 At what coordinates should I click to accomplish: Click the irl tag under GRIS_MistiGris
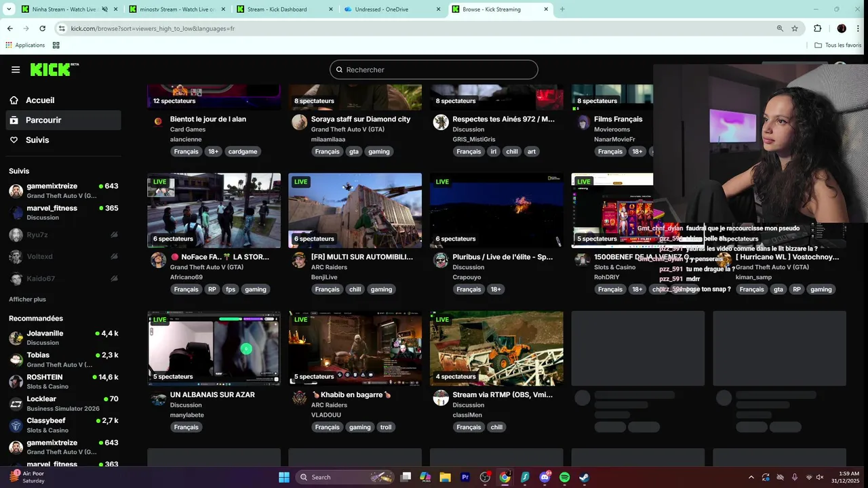point(494,152)
